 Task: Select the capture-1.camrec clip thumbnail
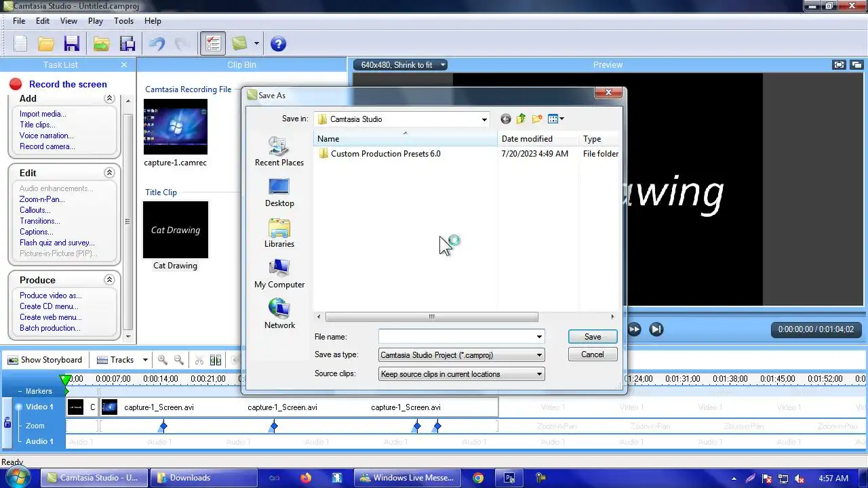176,127
